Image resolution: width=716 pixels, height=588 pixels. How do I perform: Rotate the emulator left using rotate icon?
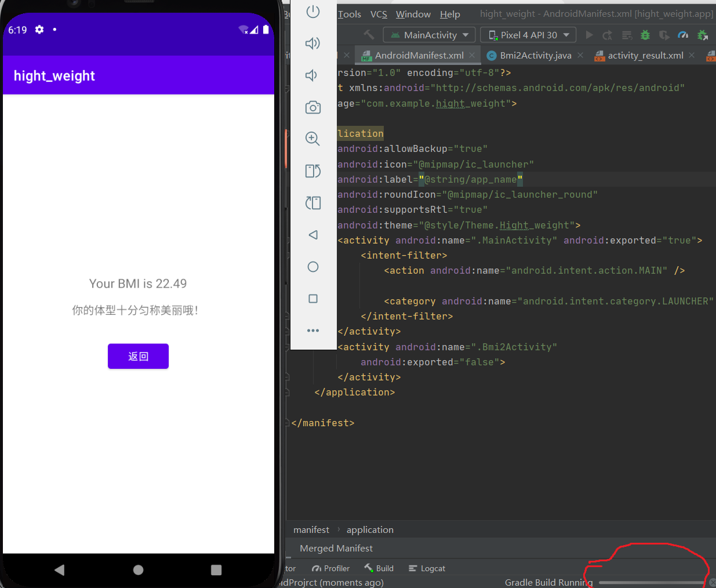(313, 171)
